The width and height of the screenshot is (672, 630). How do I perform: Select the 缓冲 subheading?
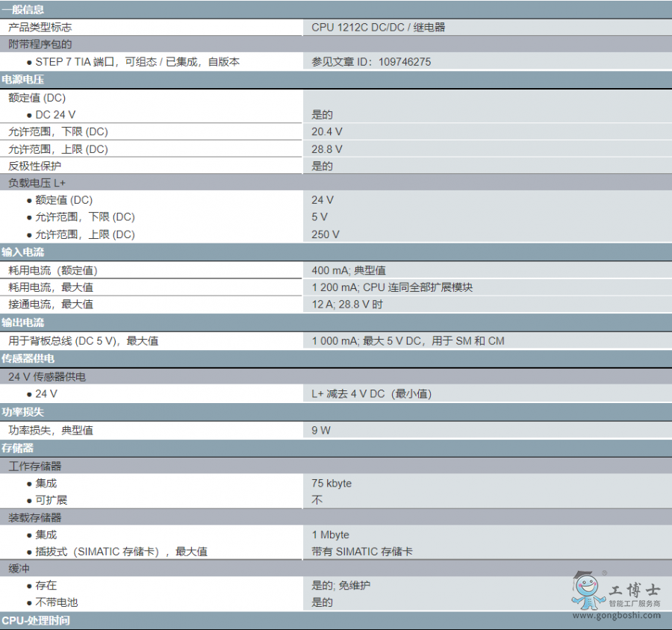(19, 569)
